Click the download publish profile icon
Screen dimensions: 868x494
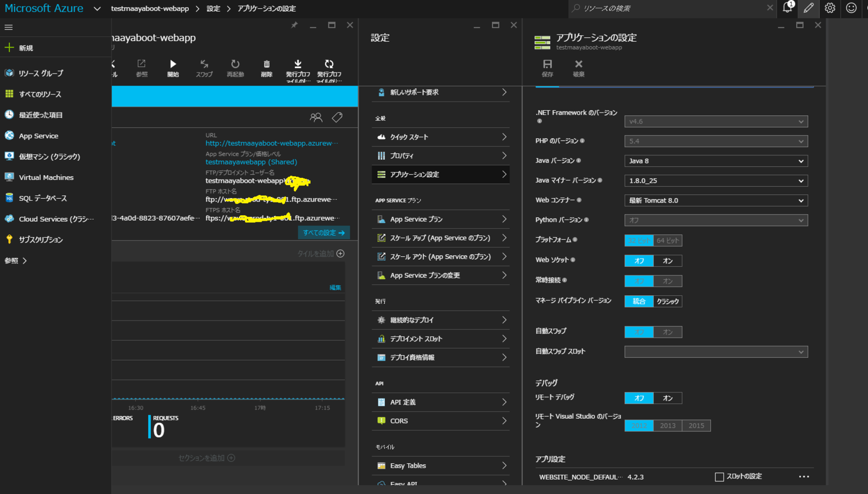(298, 64)
